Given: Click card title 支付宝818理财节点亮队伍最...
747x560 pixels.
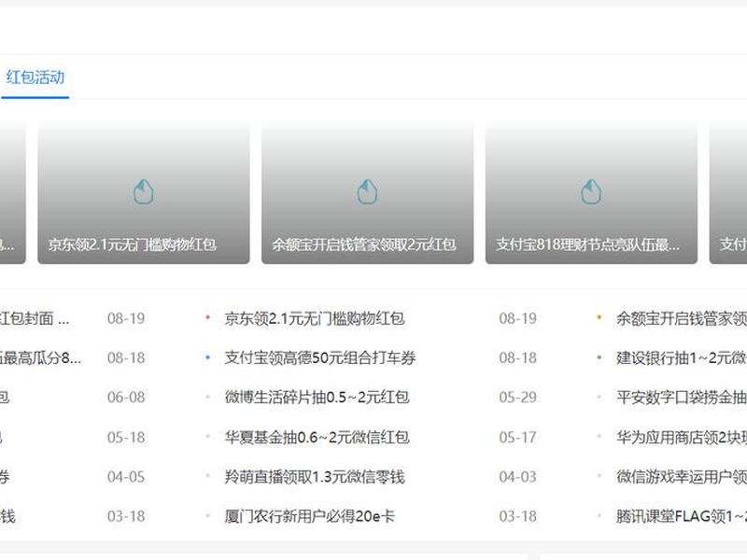Looking at the screenshot, I should click(x=588, y=245).
